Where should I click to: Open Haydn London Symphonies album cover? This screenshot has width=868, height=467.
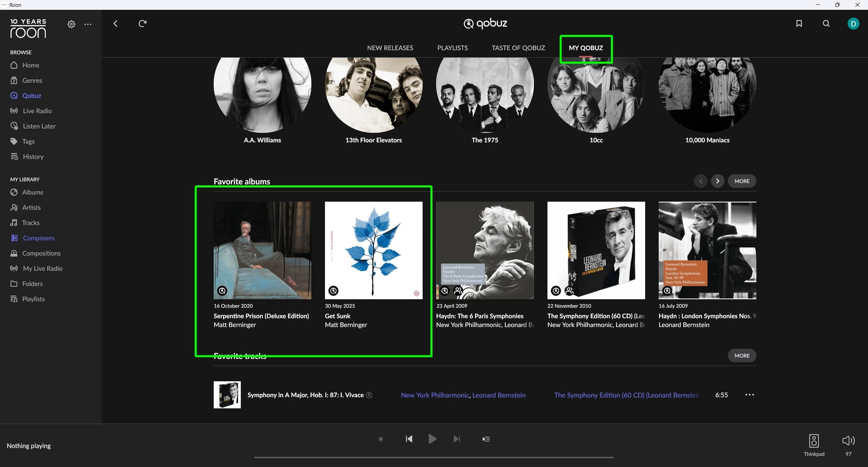click(708, 250)
